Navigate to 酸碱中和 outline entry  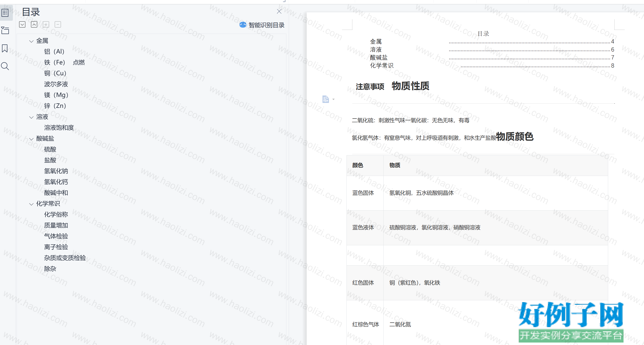56,193
